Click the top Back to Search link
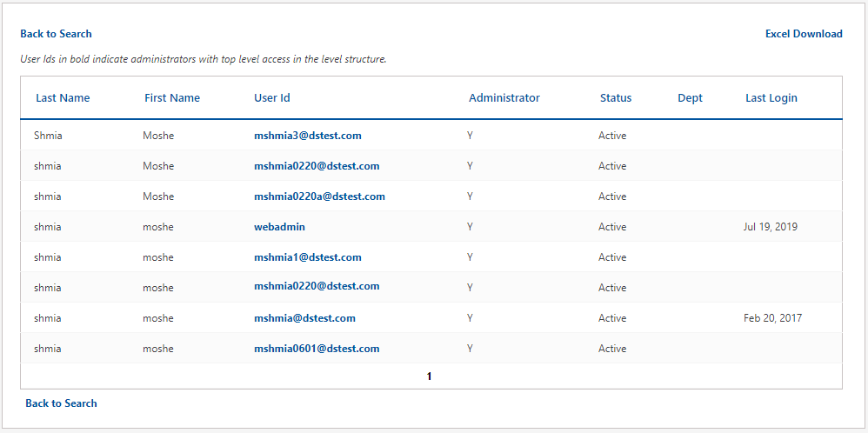Viewport: 868px width, 433px height. click(x=56, y=34)
